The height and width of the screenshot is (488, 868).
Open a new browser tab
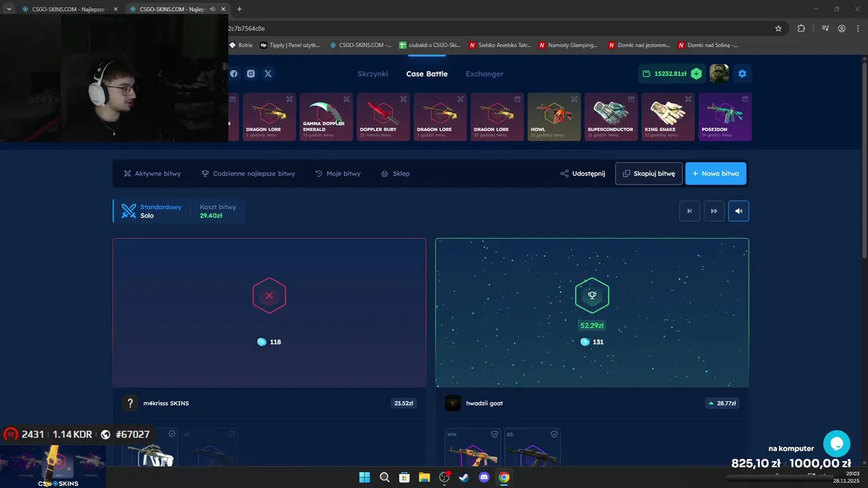tap(239, 9)
